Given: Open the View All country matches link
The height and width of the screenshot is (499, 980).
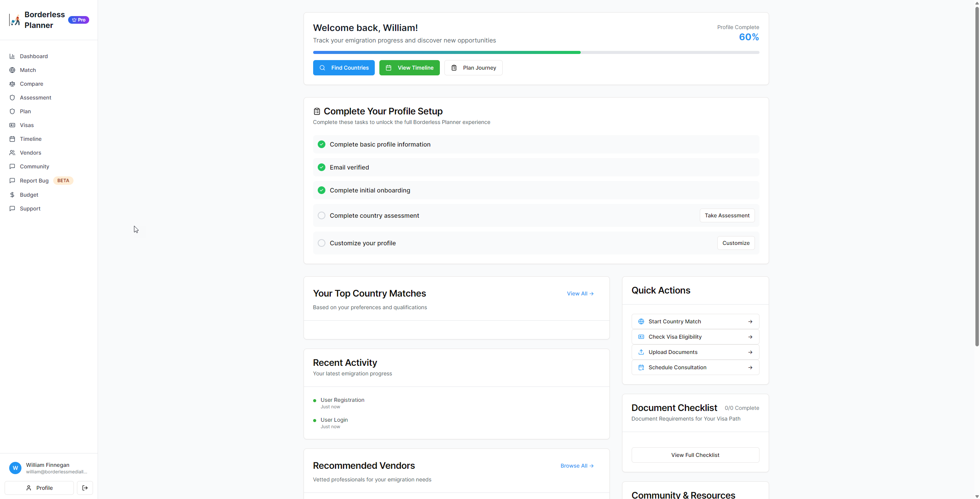Looking at the screenshot, I should point(580,294).
